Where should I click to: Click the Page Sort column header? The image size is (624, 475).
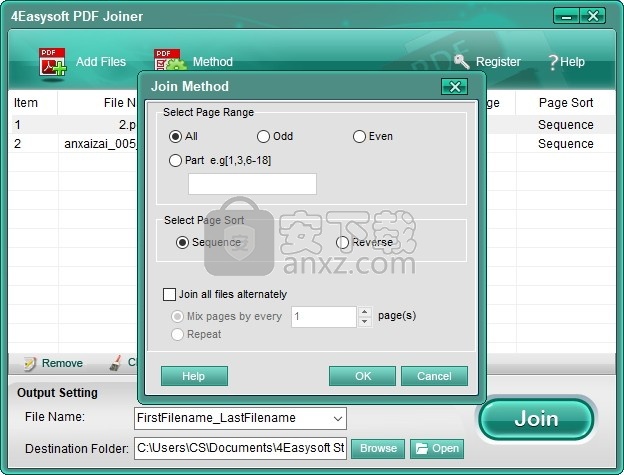click(x=566, y=103)
